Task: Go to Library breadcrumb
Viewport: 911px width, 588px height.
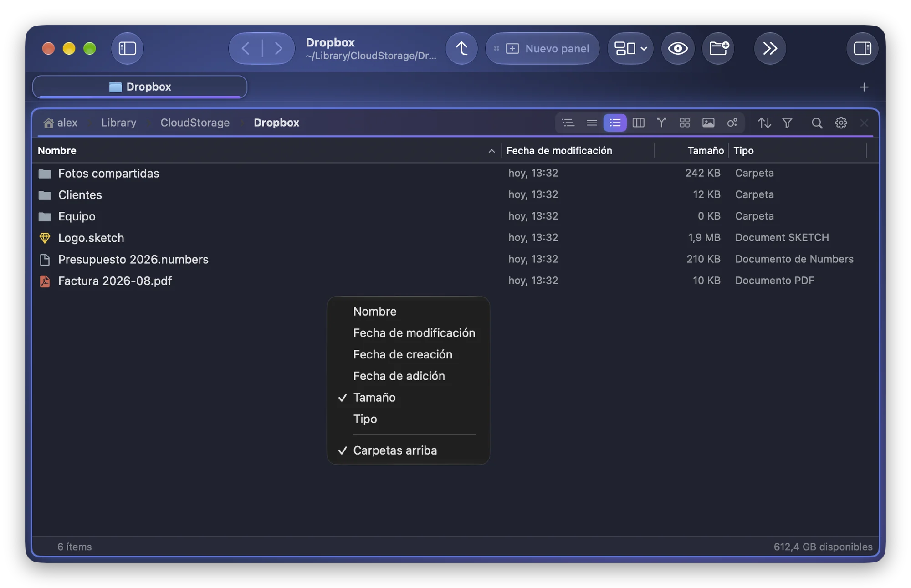Action: [118, 123]
